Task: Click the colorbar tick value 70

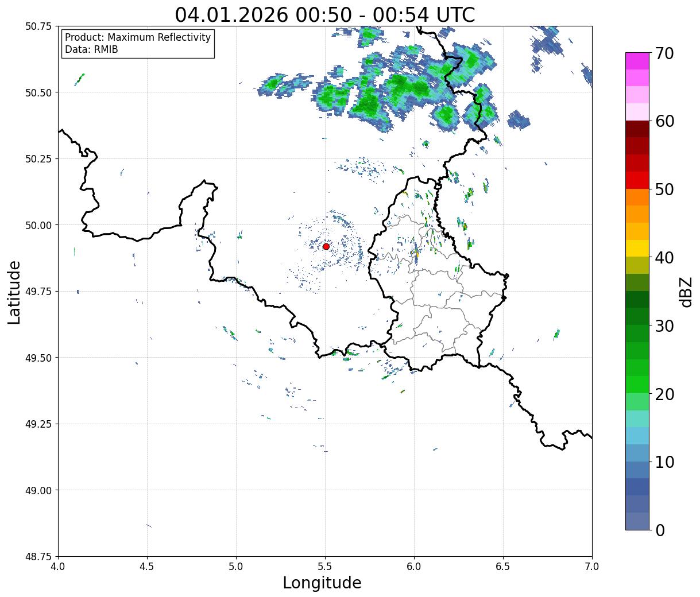Action: pos(664,53)
